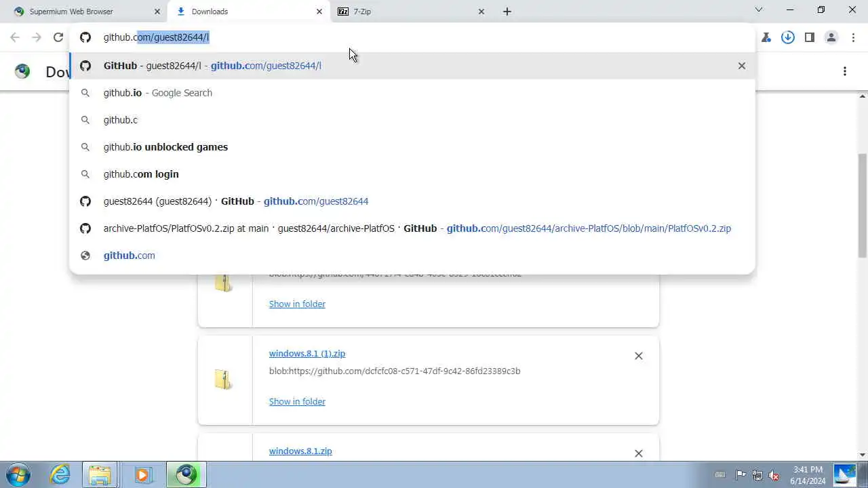868x488 pixels.
Task: Choose the github.io Google Search suggestion
Action: (x=412, y=93)
